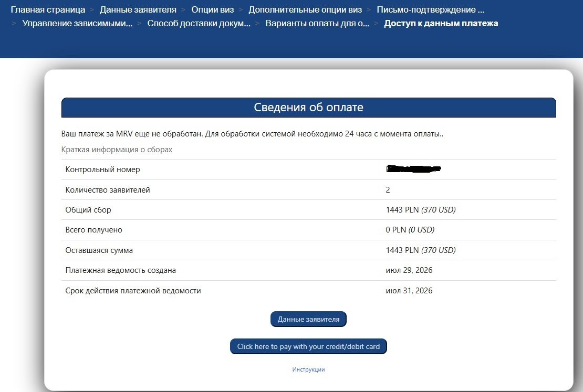Select the '1443 PLN (370 USD)' value in the 'Общий сбор' row

[421, 210]
